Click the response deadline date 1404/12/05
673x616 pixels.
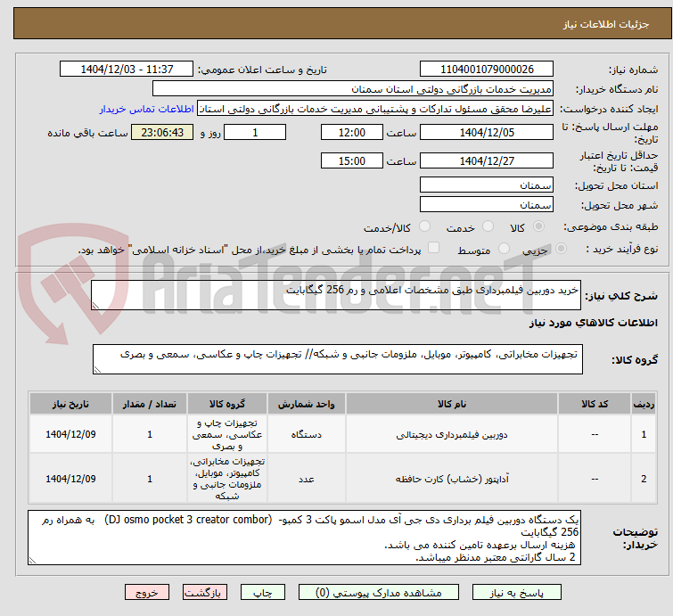click(x=487, y=132)
